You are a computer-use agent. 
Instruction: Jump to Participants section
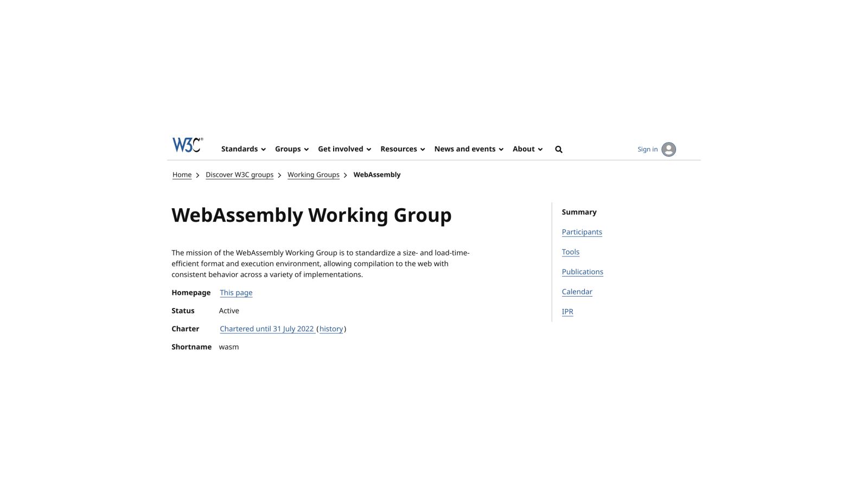582,232
